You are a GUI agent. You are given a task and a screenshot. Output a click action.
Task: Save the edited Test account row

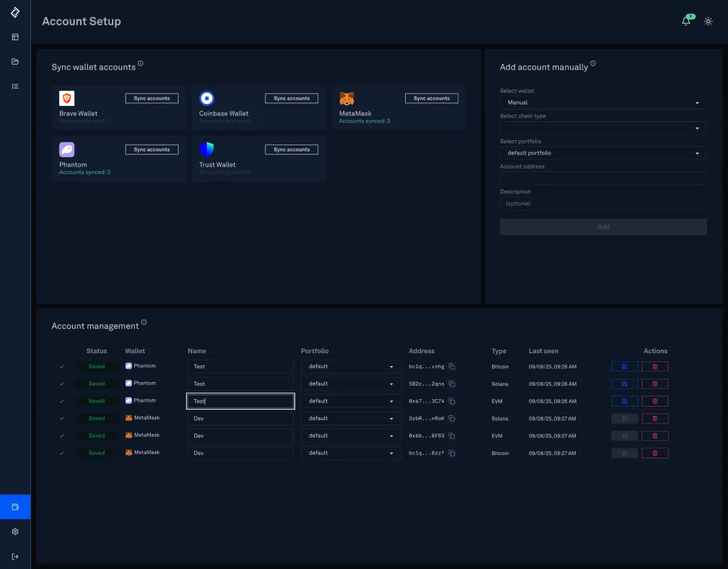coord(624,400)
